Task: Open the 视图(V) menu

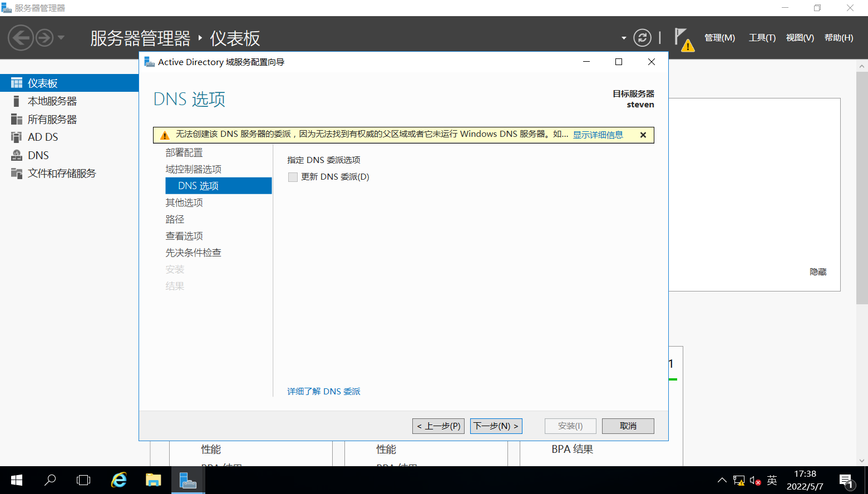Action: (x=800, y=38)
